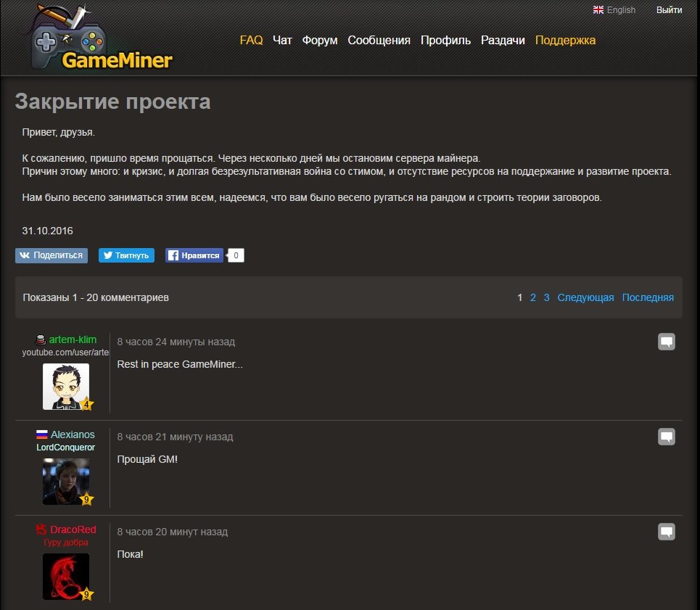
Task: Click the timestamp 8 часов 24 минуты назад
Action: [x=176, y=342]
